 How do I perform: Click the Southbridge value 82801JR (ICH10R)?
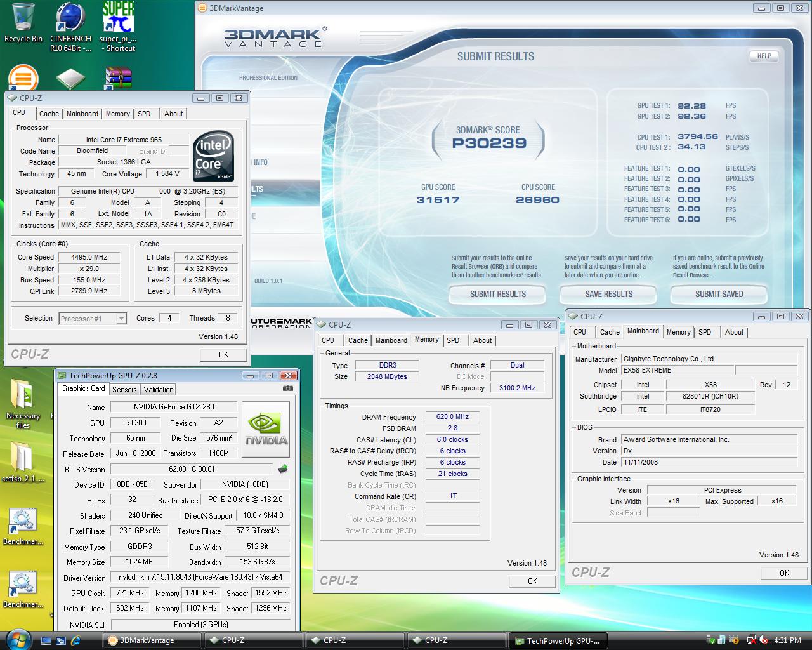[x=710, y=396]
